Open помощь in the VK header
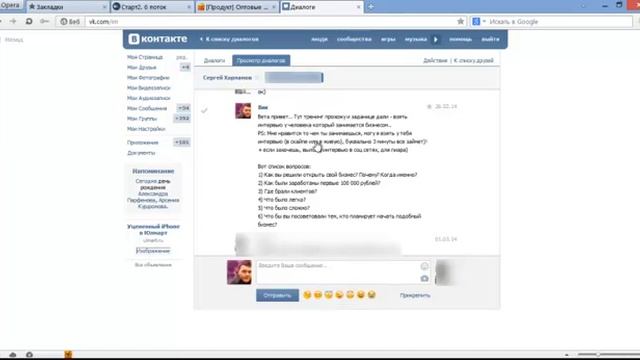The height and width of the screenshot is (360, 640). (460, 39)
